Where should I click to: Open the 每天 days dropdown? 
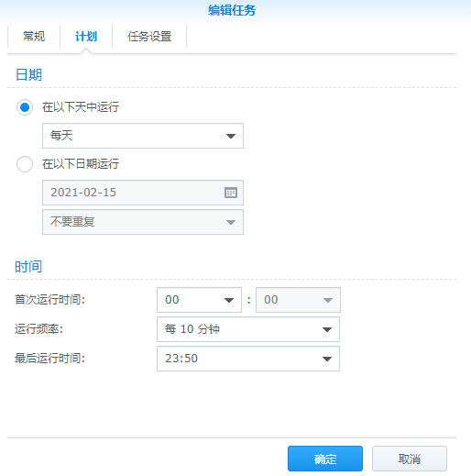[143, 136]
